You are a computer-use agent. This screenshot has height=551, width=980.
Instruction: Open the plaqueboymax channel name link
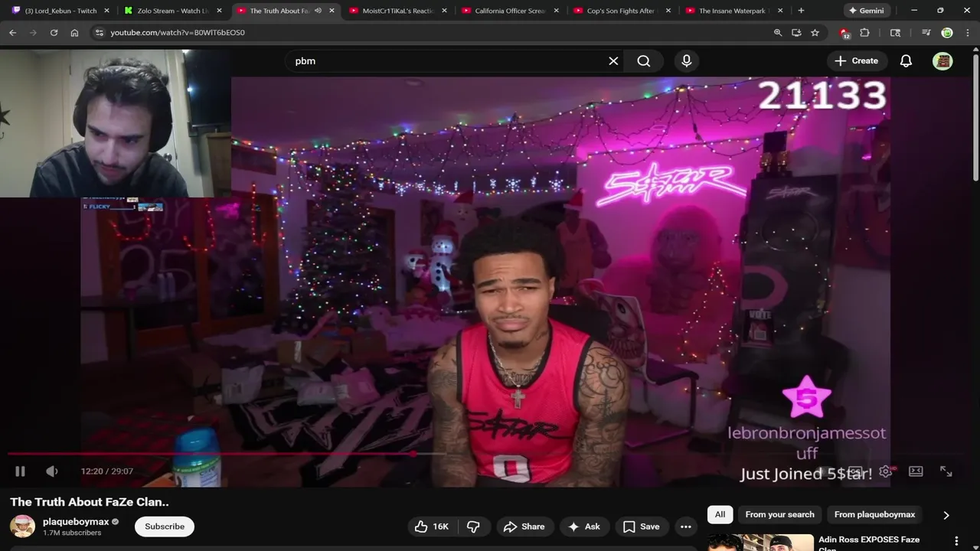[x=76, y=522]
